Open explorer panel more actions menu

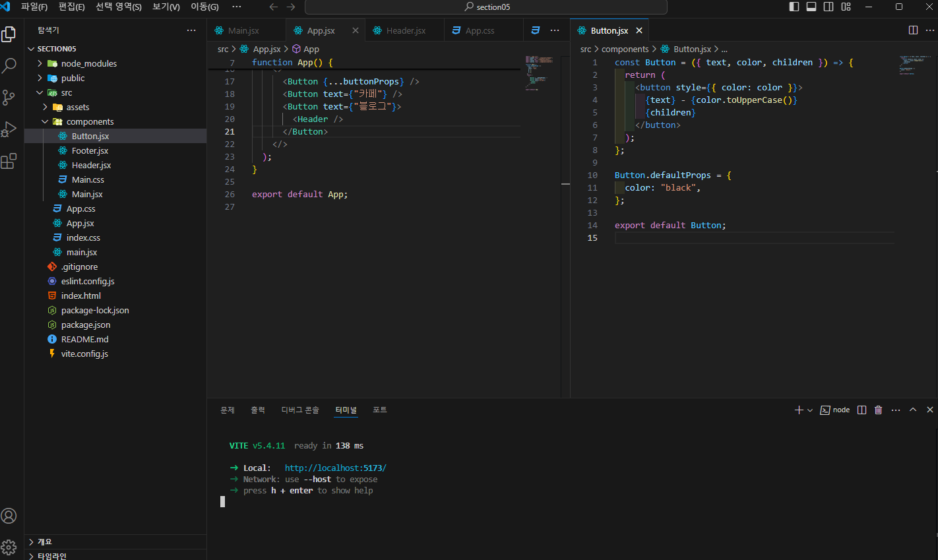point(191,30)
